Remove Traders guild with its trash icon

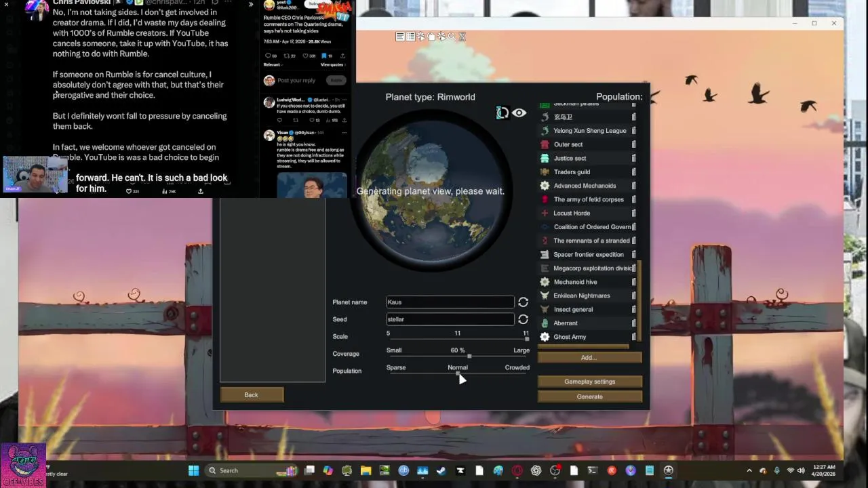(x=634, y=172)
